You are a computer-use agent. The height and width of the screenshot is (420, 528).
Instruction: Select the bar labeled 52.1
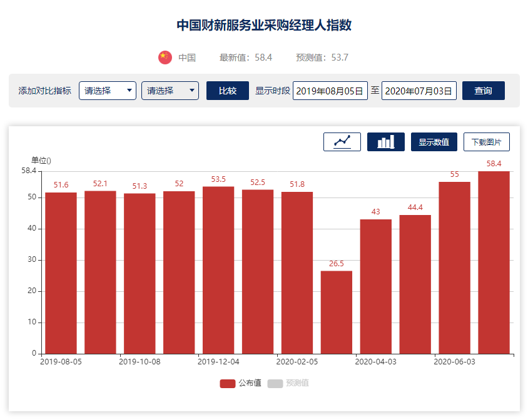point(100,272)
